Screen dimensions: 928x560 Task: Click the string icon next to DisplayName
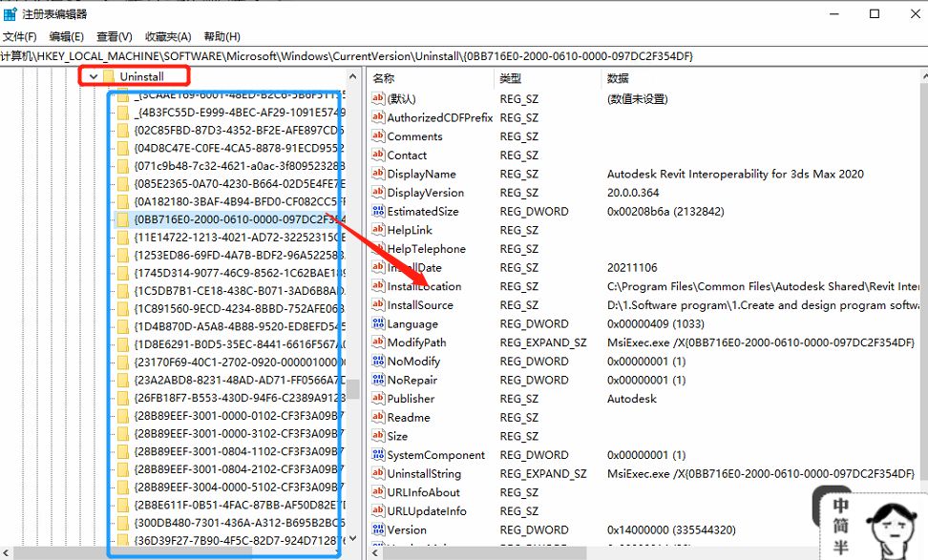tap(378, 175)
